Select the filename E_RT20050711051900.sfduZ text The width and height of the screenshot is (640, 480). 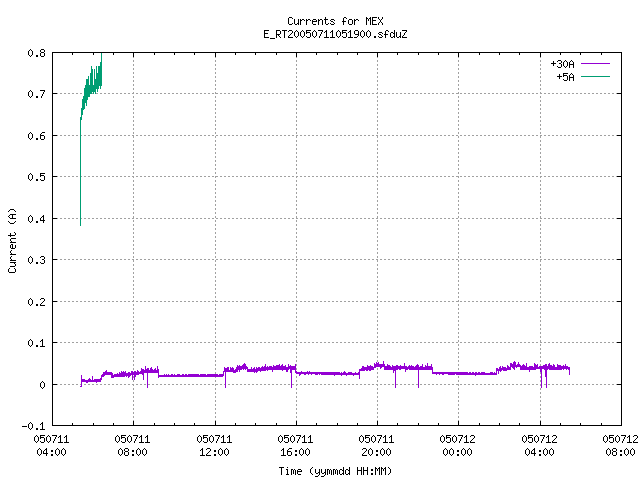click(x=335, y=34)
